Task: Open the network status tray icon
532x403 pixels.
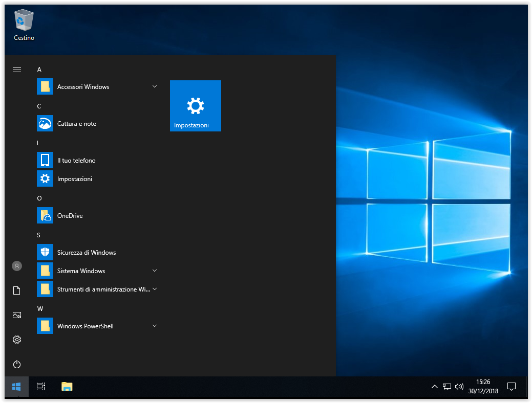Action: (447, 387)
